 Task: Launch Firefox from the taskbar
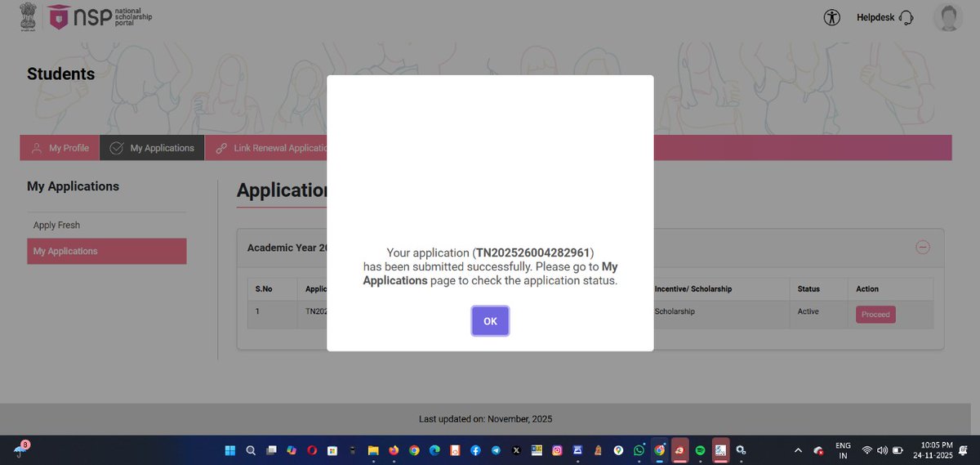394,450
